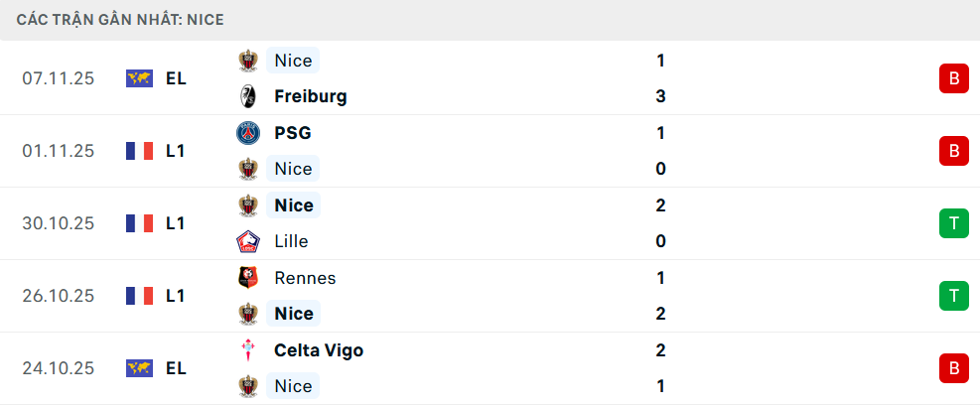The image size is (980, 407).
Task: Click the Europa League icon on 07.11.25 row
Action: (x=139, y=78)
